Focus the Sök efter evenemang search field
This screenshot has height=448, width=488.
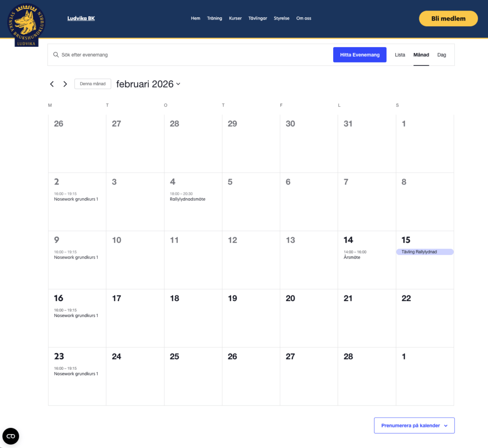(191, 55)
